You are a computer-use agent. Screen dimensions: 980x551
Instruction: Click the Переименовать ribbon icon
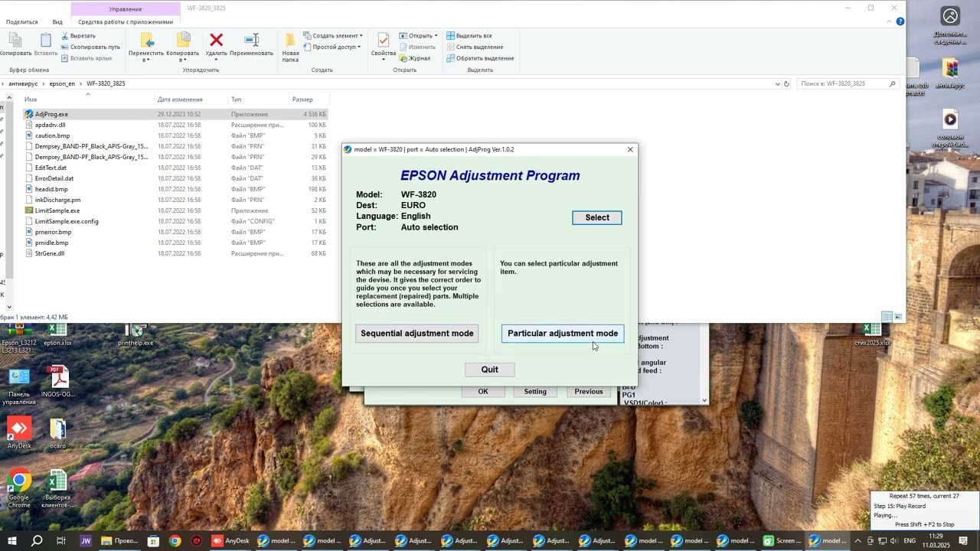click(251, 40)
